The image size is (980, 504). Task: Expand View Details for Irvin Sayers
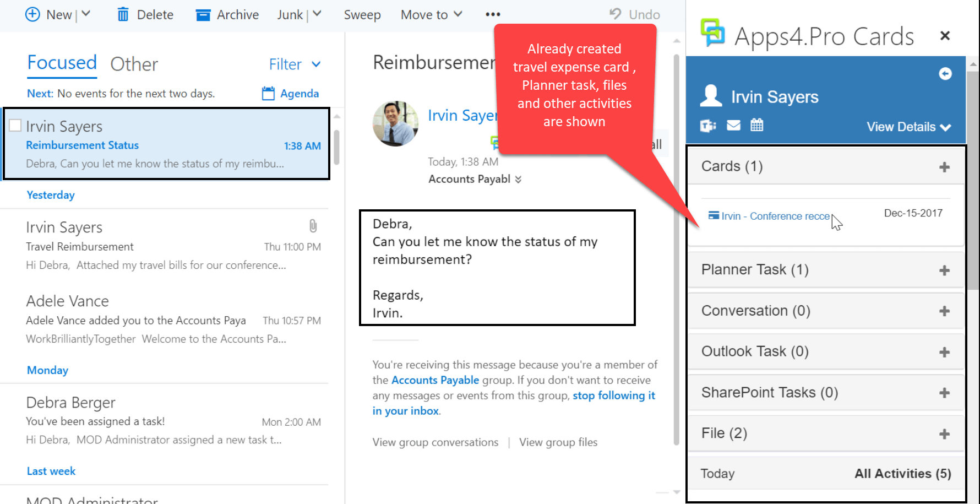908,127
